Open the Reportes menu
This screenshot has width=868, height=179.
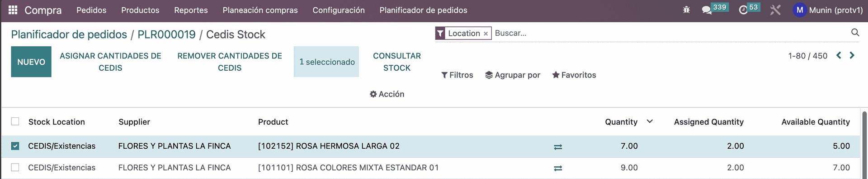click(191, 10)
